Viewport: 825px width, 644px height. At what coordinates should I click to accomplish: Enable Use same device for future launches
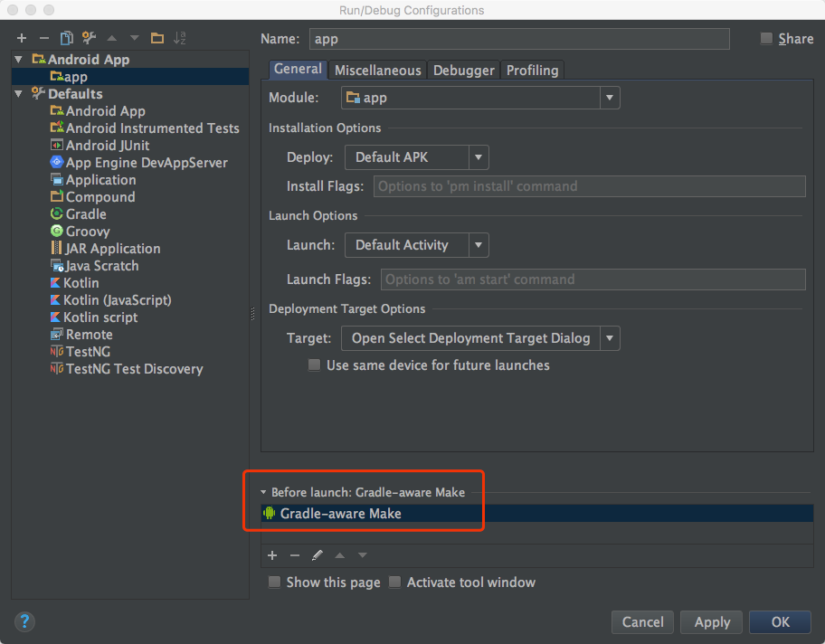click(314, 365)
